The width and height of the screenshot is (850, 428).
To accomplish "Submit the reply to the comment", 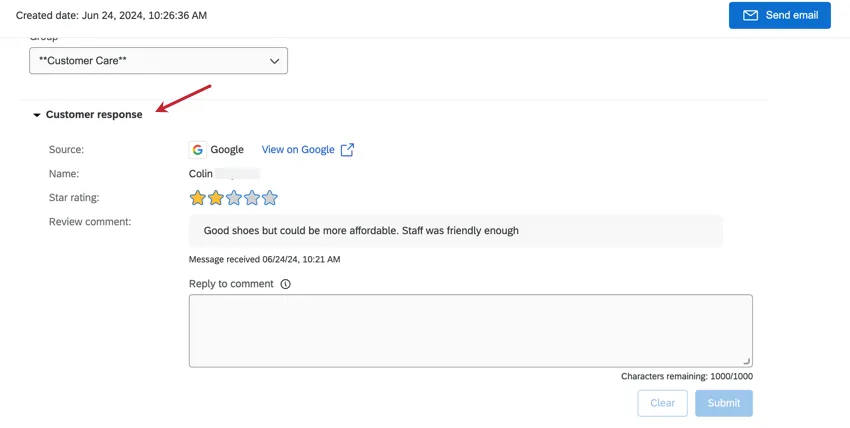I will click(724, 403).
